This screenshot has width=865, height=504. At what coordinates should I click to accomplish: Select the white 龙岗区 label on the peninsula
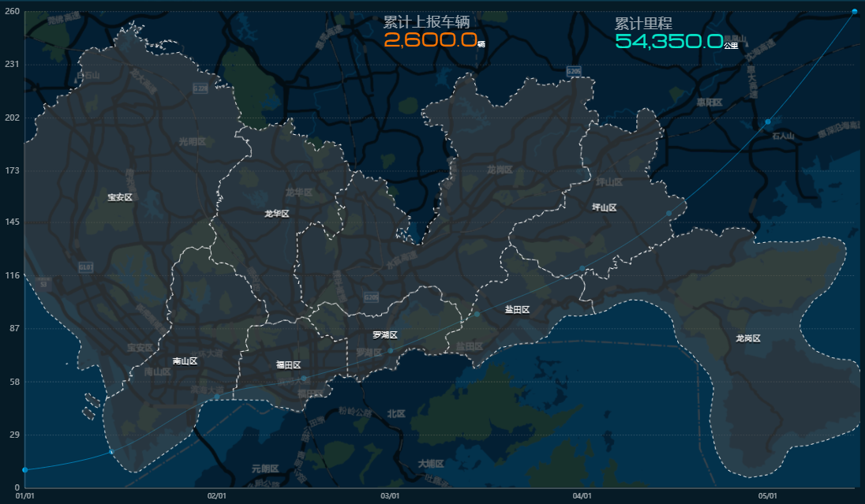[748, 338]
